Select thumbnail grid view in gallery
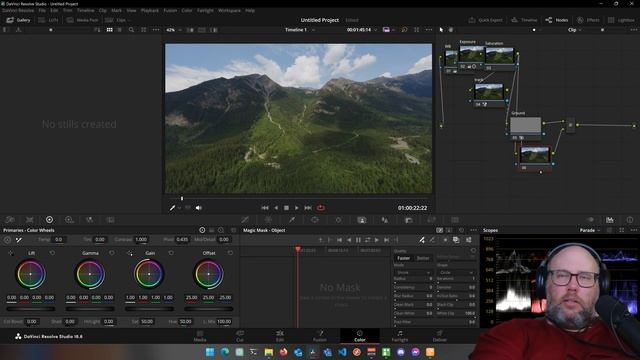Screen dimensions: 640x360 point(109,30)
